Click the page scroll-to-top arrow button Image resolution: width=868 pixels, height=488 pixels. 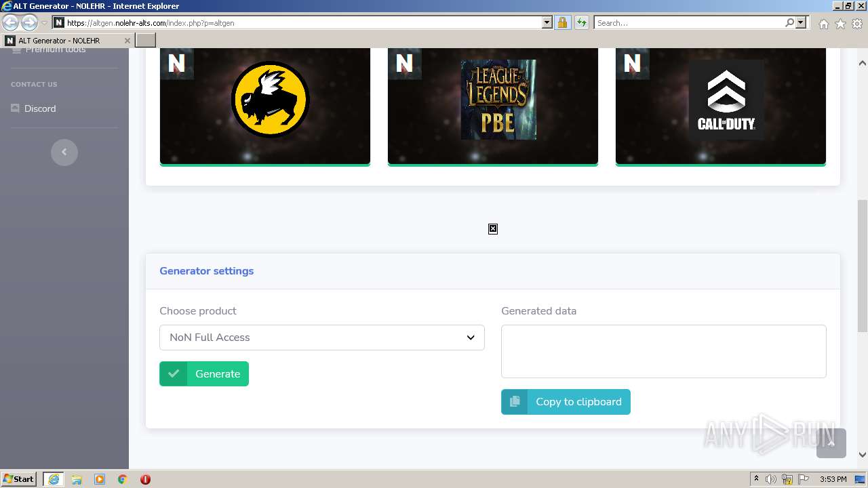click(x=831, y=443)
